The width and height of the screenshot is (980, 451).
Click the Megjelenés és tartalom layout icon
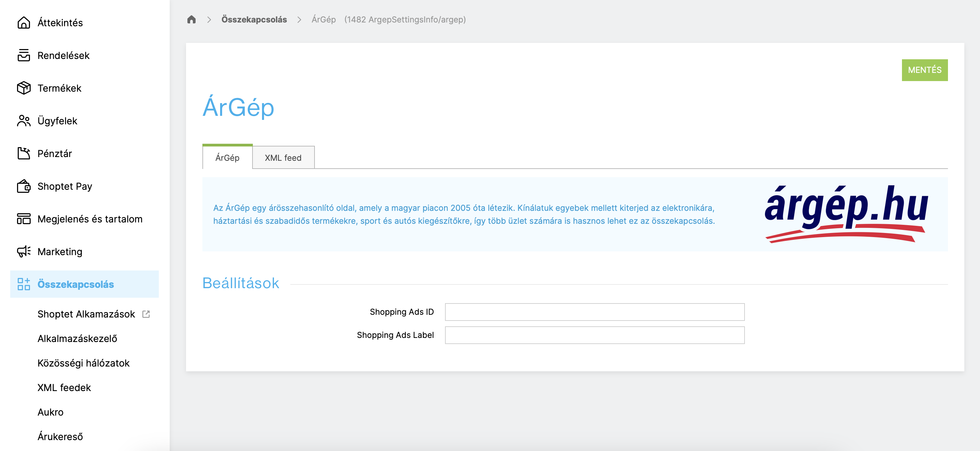[24, 219]
